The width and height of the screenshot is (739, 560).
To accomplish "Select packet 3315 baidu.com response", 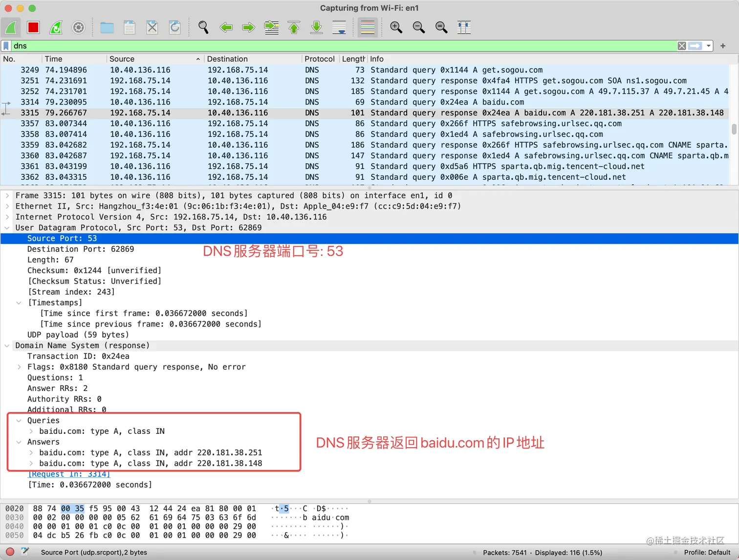I will [366, 113].
